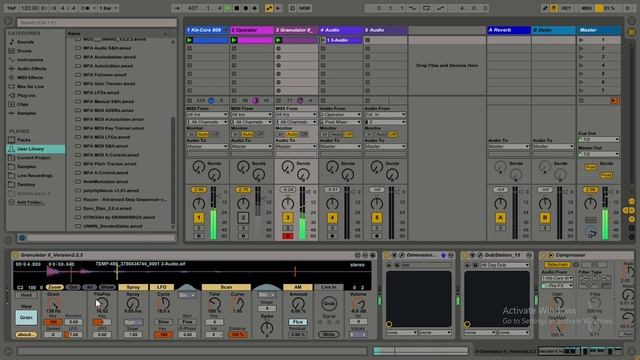Select Instruments in browser categories

click(x=30, y=60)
